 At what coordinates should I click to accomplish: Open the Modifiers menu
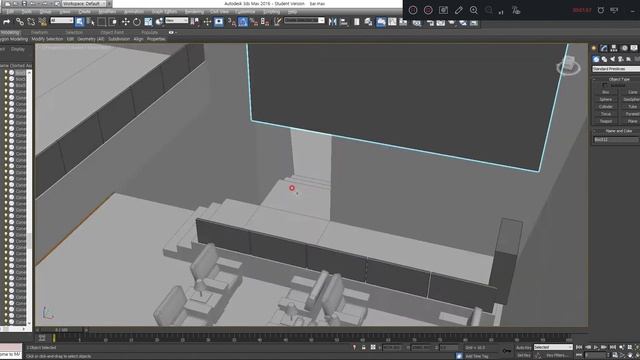pyautogui.click(x=107, y=12)
